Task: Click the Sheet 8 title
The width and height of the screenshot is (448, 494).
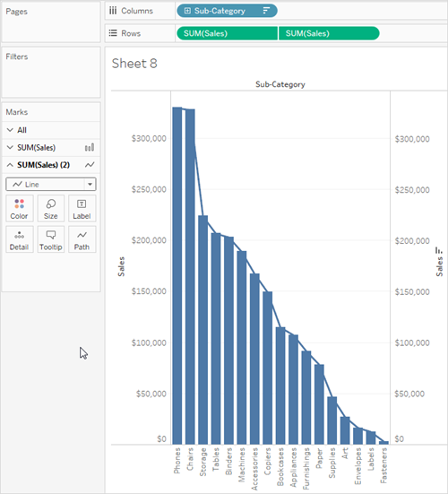Action: (134, 64)
